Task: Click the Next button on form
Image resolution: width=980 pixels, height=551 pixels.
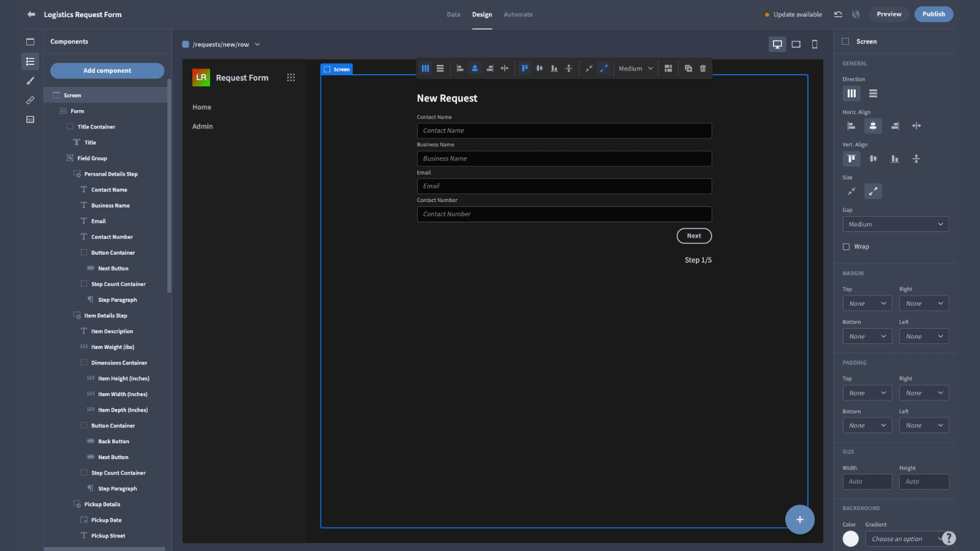Action: [x=694, y=236]
